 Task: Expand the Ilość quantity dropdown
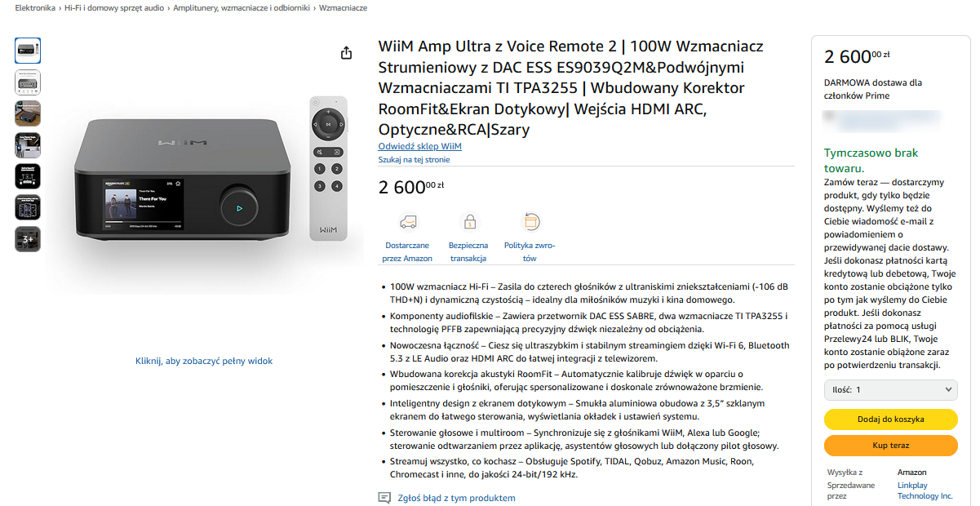click(890, 390)
